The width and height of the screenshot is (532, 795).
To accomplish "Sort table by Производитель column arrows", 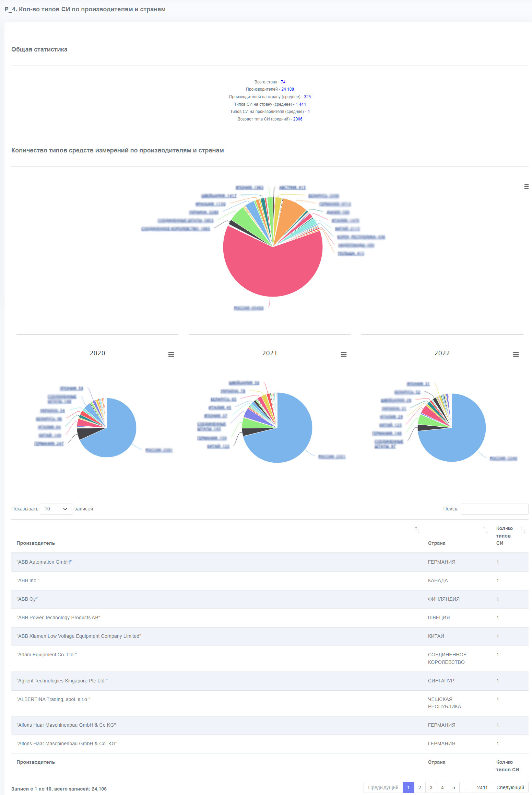I will (417, 530).
